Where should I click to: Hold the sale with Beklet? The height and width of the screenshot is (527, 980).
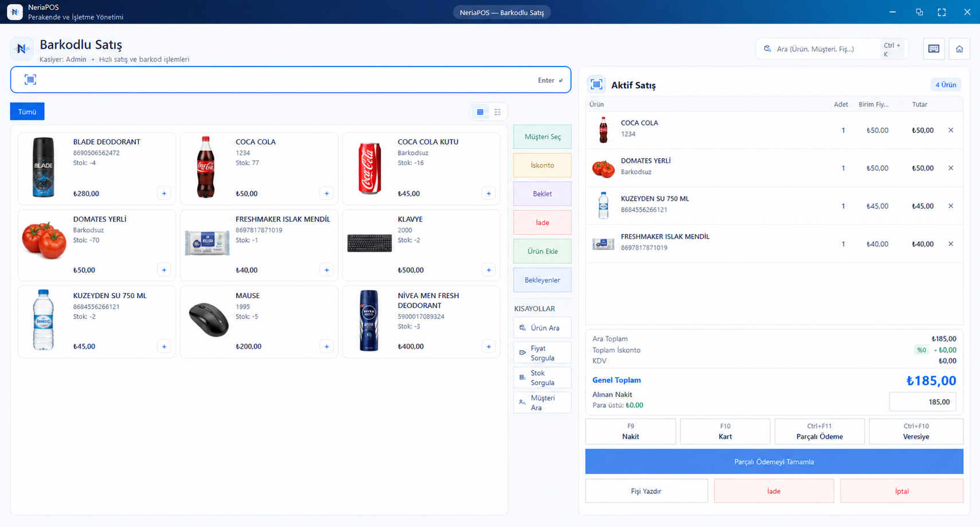tap(542, 194)
